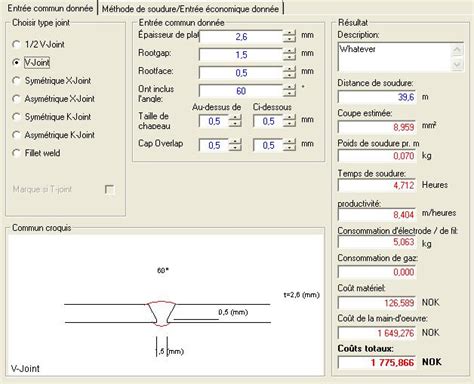Click Taille de chapeau Au-dessus field

(214, 121)
